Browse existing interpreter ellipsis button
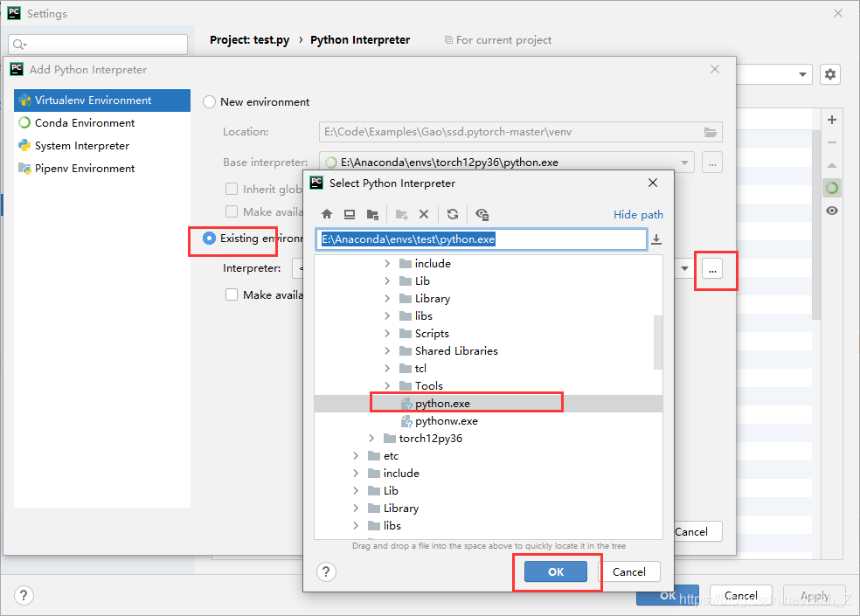This screenshot has width=860, height=616. point(712,268)
